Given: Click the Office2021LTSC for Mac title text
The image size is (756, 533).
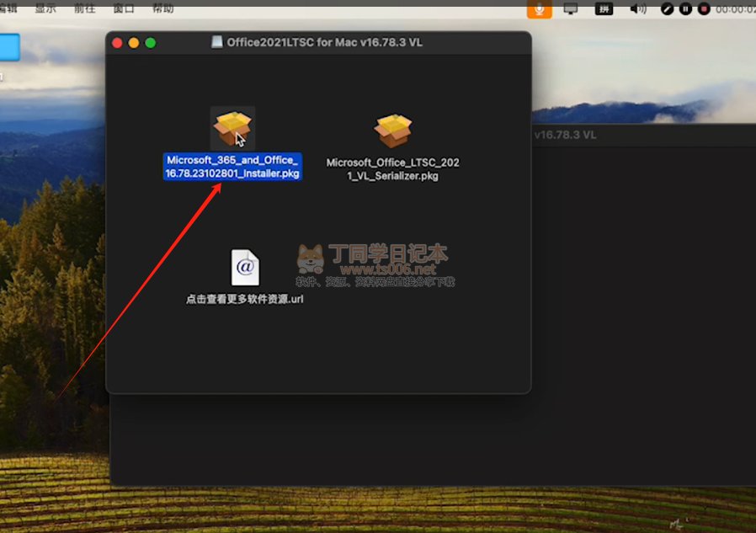Looking at the screenshot, I should pyautogui.click(x=324, y=42).
